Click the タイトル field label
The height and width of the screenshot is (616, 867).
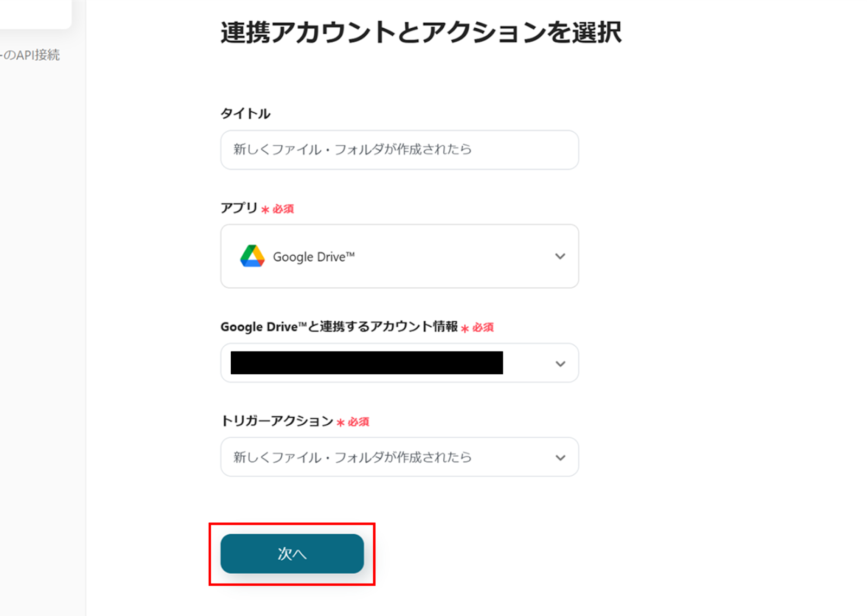[x=245, y=114]
